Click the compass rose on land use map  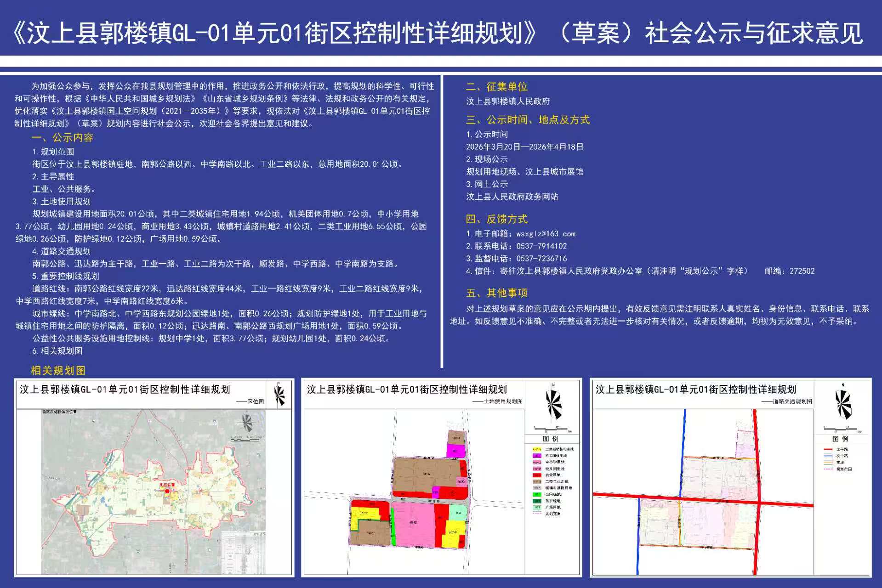(x=553, y=404)
